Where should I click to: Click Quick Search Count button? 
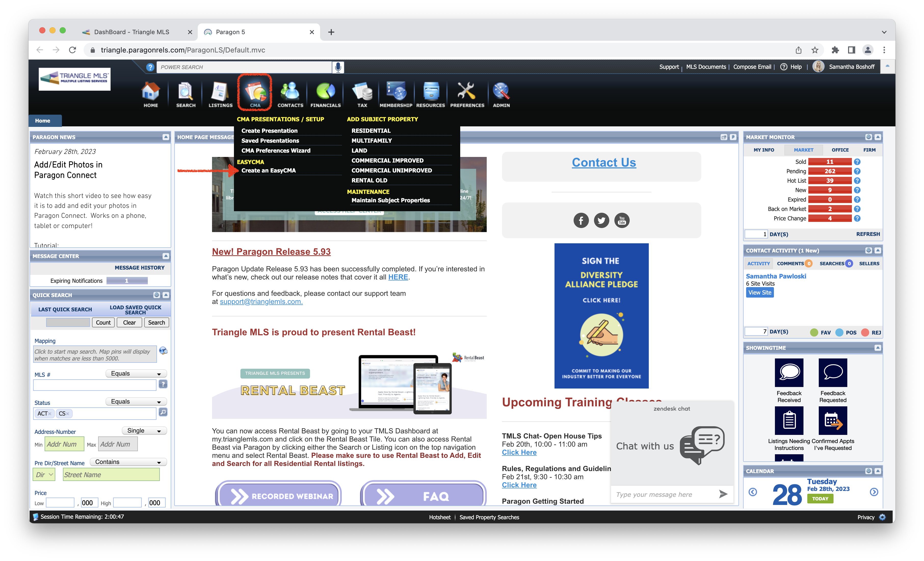click(x=103, y=322)
